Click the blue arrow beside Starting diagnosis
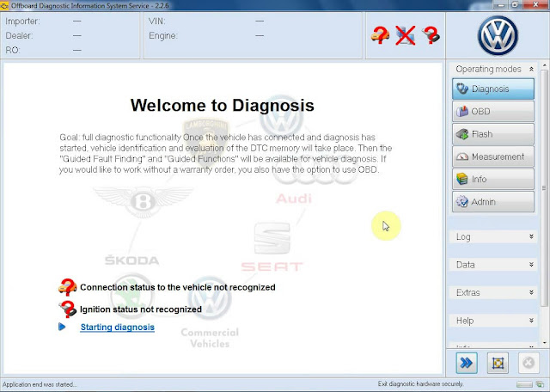The image size is (550, 392). [62, 327]
